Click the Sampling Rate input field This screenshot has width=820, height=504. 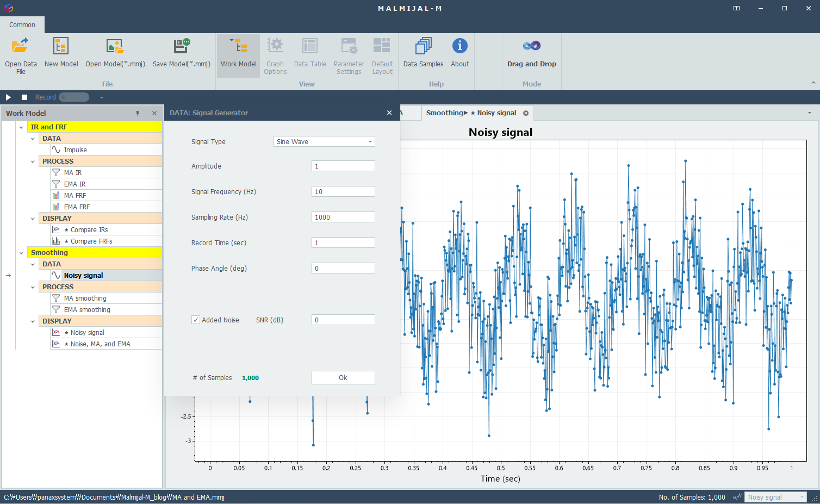[343, 217]
